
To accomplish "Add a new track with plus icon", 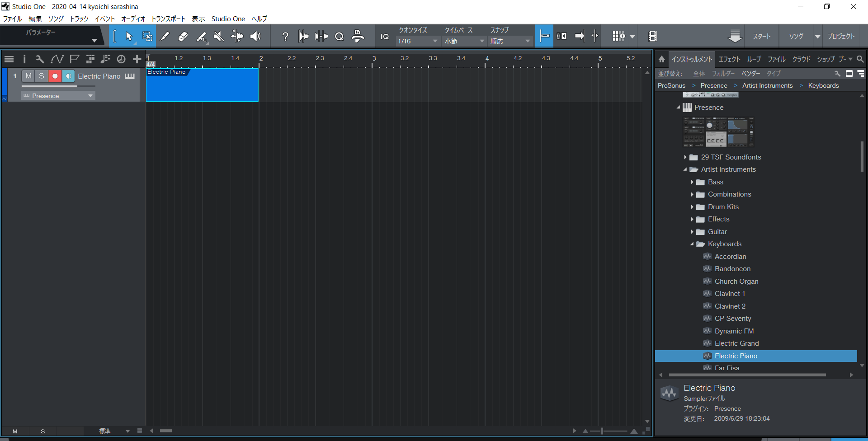I will coord(137,59).
